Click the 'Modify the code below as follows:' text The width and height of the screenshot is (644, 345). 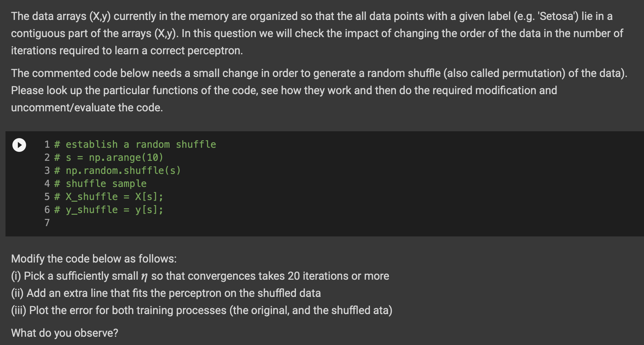(94, 259)
